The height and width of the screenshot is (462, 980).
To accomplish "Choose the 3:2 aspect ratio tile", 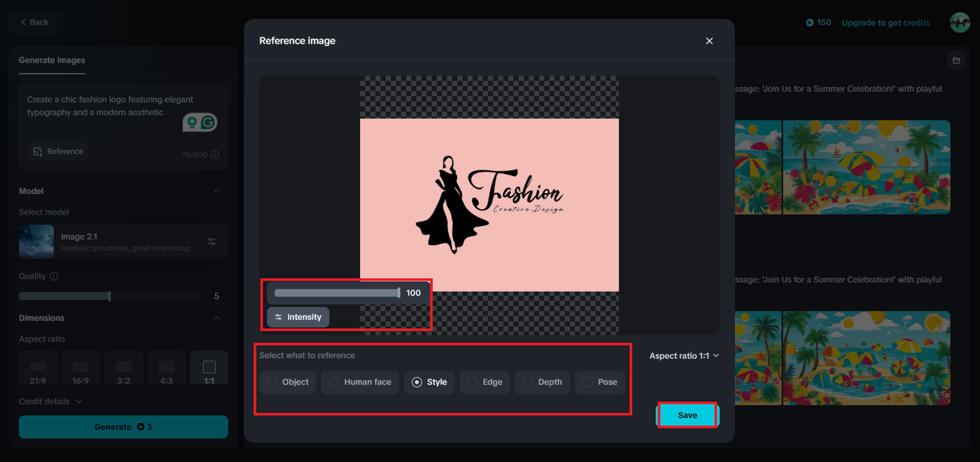I will pyautogui.click(x=123, y=368).
